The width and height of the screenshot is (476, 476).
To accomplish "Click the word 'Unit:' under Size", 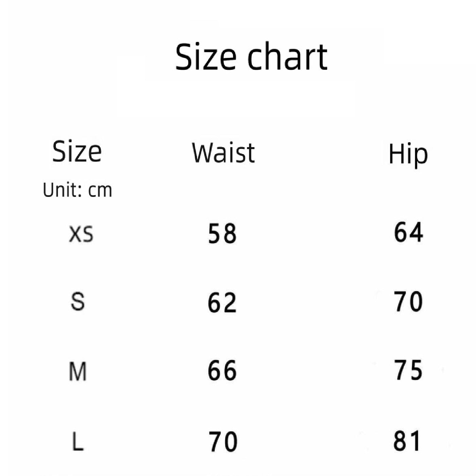I will 63,190.
